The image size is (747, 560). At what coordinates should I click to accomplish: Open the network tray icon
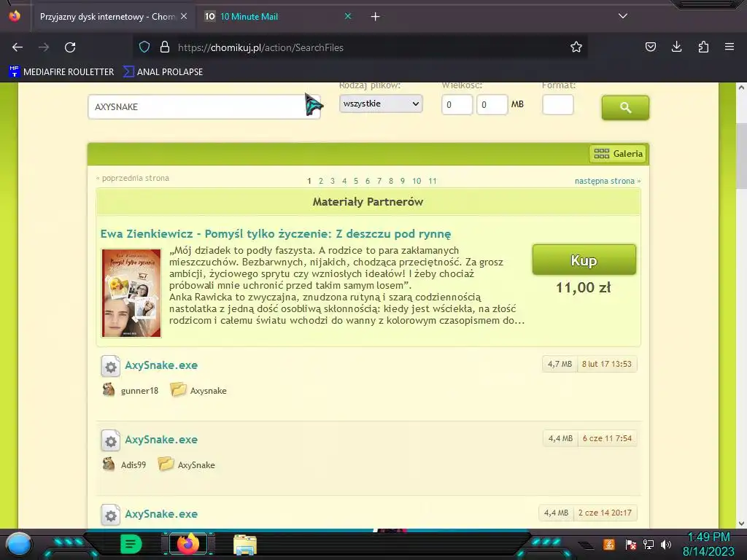tap(649, 544)
